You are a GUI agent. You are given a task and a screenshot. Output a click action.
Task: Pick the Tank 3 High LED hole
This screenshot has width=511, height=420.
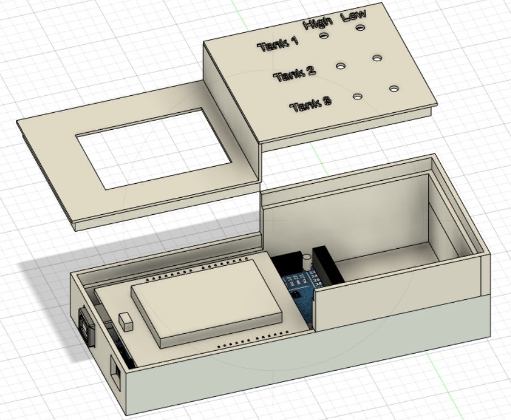(x=357, y=97)
